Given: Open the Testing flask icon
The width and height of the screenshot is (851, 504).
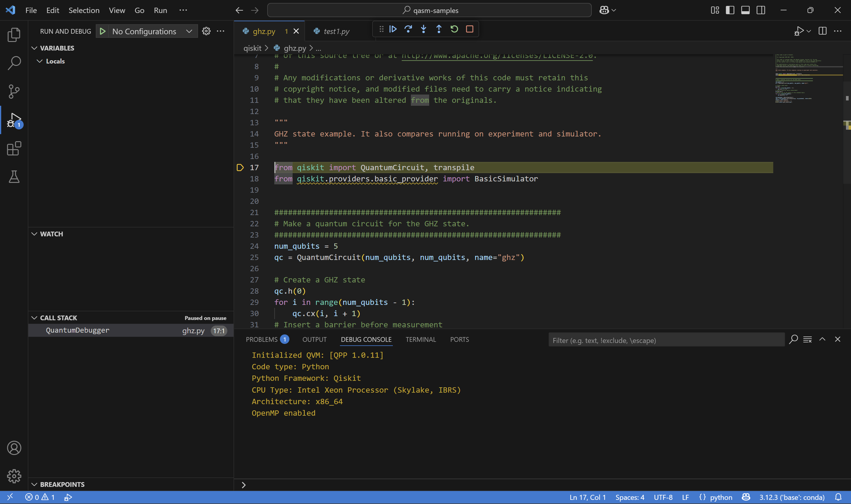Looking at the screenshot, I should click(14, 177).
